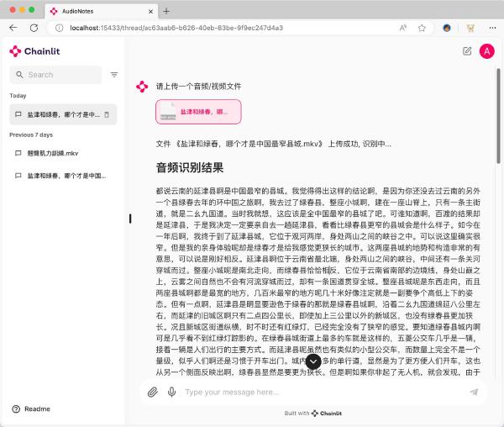Viewport: 504px width, 427px height.
Task: Send message with paper plane icon
Action: coord(474,392)
